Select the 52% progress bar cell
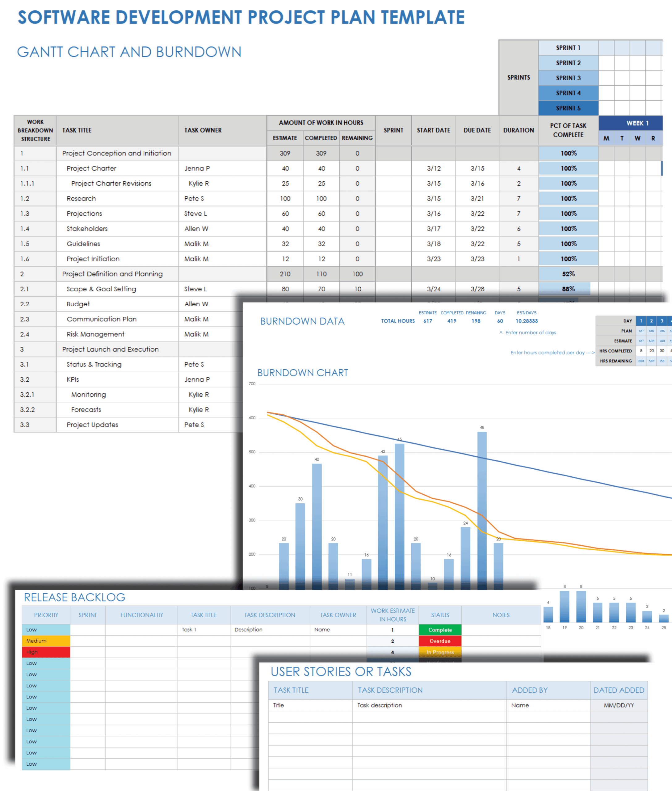 (x=568, y=274)
